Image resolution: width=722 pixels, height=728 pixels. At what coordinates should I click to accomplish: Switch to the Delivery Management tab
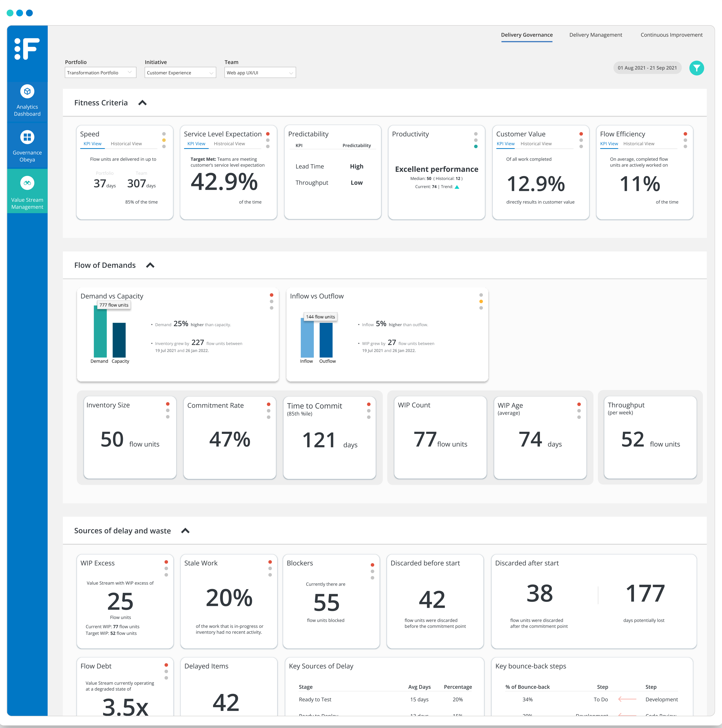(x=595, y=35)
